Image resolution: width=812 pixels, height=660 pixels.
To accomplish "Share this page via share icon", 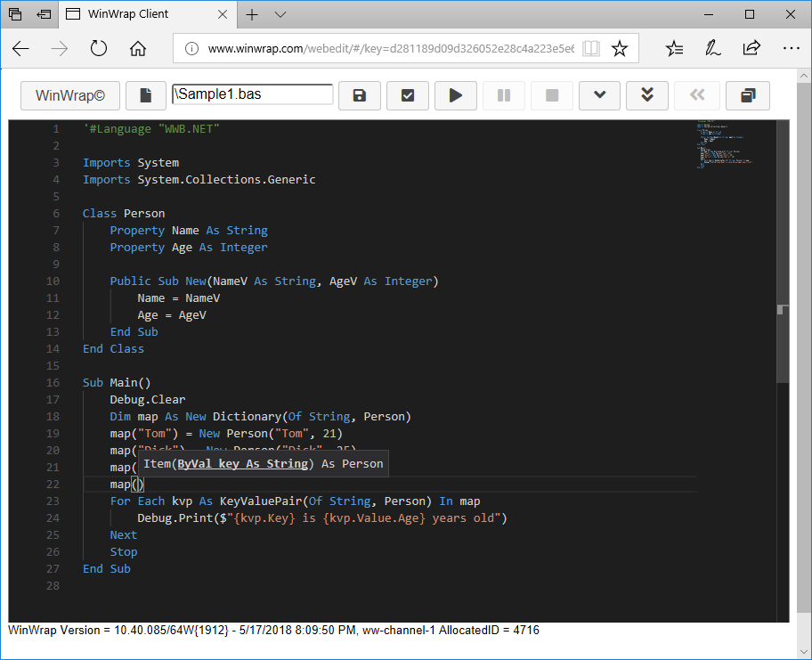I will click(x=751, y=49).
